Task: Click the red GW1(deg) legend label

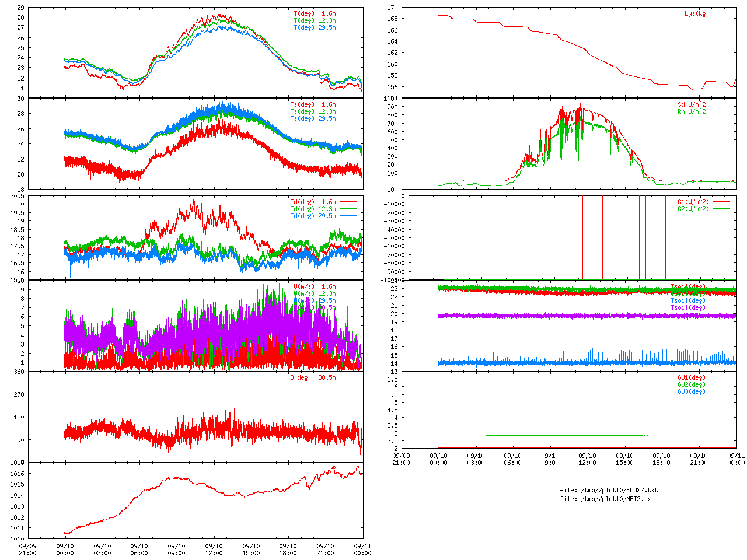Action: [x=691, y=377]
